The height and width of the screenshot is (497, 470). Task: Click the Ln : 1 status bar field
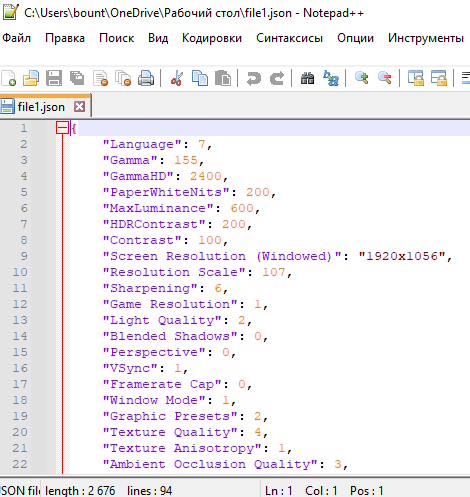(279, 491)
